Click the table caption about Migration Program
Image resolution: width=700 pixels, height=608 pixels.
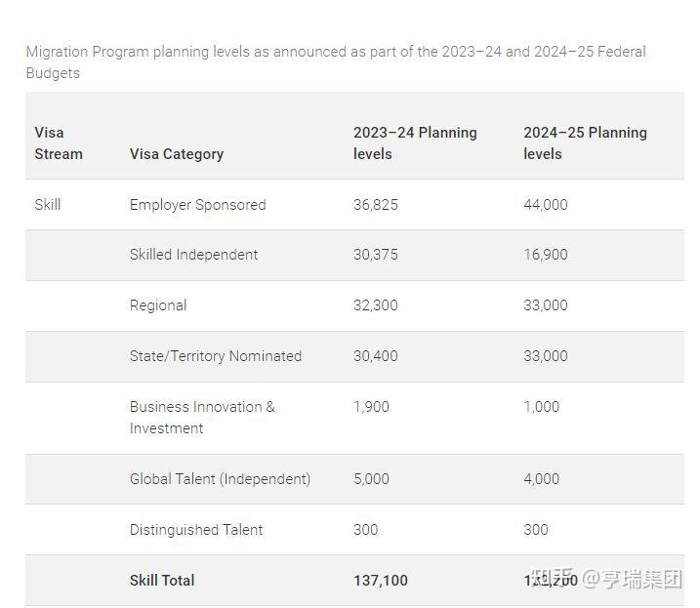(x=335, y=61)
